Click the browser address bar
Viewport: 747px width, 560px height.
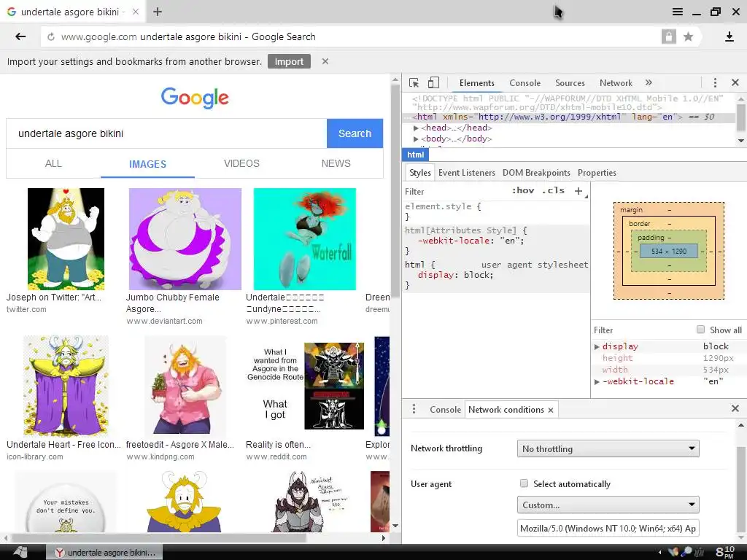[x=350, y=36]
